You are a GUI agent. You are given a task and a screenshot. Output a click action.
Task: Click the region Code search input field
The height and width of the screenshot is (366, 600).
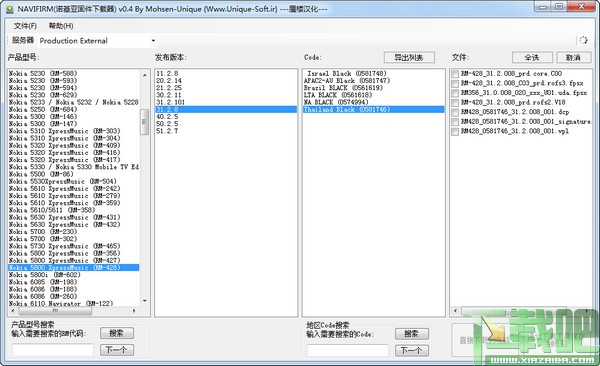point(348,350)
